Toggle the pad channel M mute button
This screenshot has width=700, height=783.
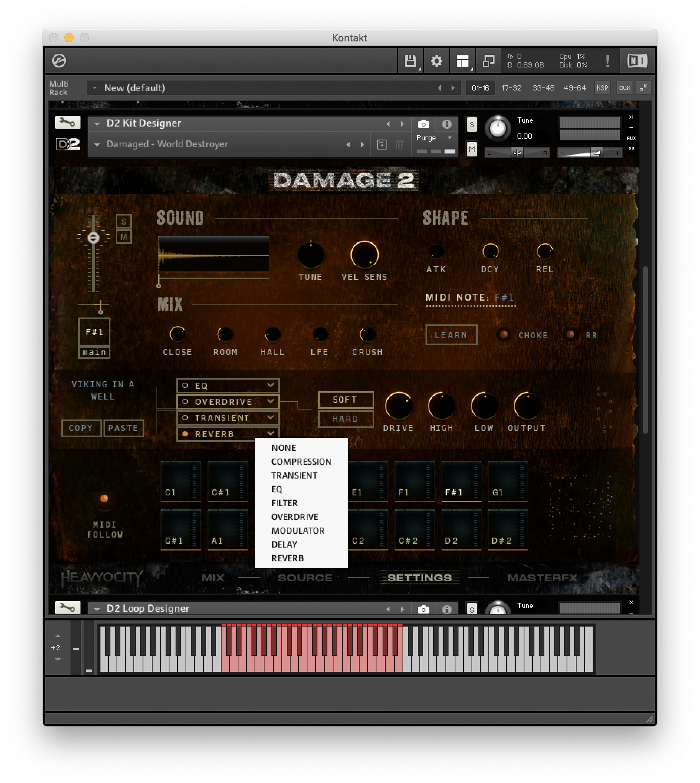(123, 237)
